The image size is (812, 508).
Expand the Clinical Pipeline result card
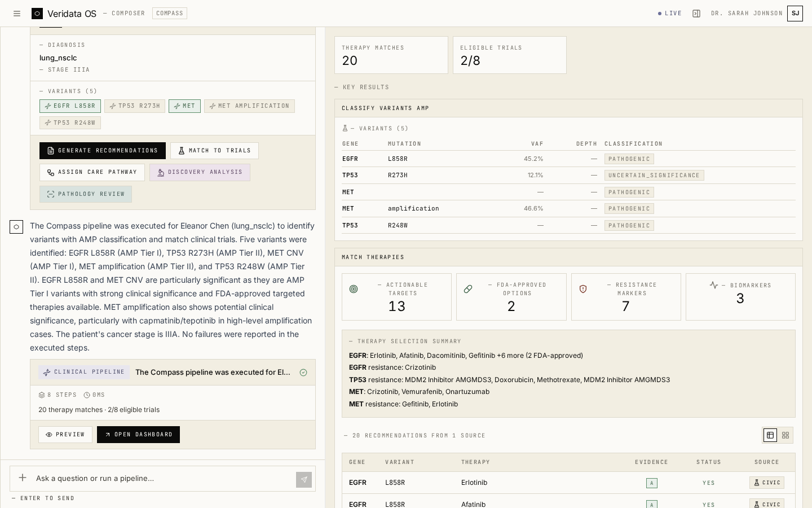point(173,373)
